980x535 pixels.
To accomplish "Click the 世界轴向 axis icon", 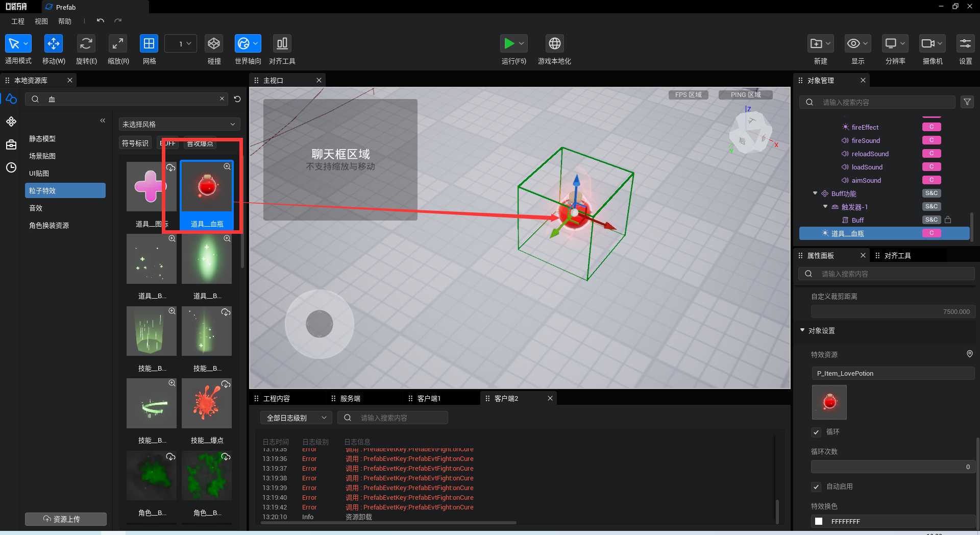I will 243,44.
